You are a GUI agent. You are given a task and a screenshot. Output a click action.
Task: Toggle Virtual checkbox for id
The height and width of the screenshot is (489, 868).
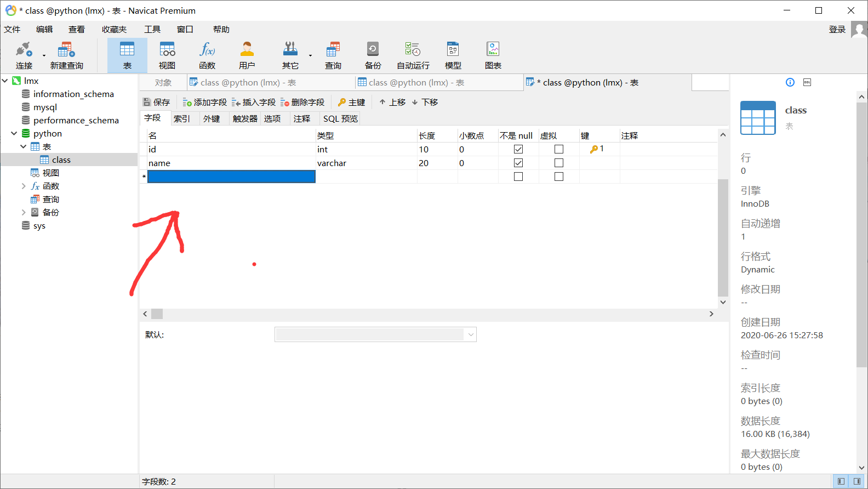559,149
